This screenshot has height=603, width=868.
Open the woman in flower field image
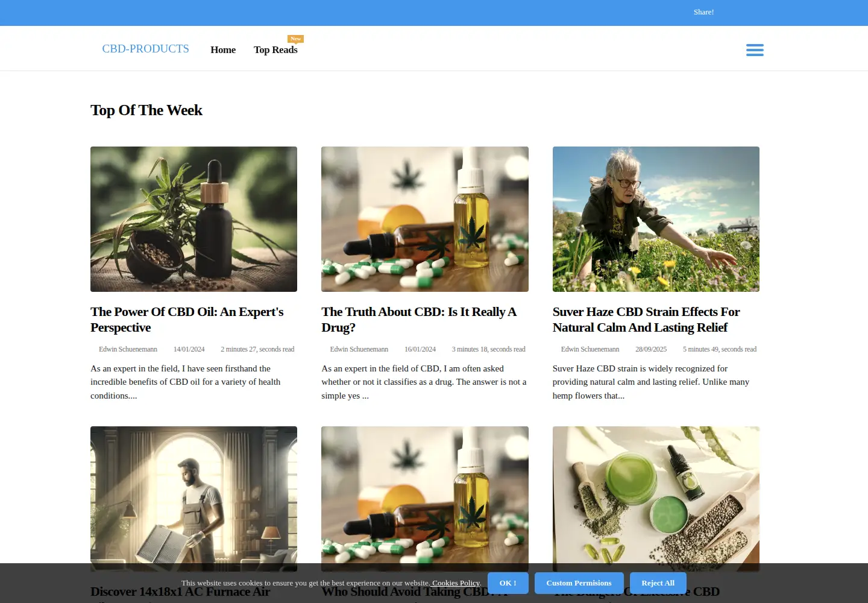[x=656, y=219]
